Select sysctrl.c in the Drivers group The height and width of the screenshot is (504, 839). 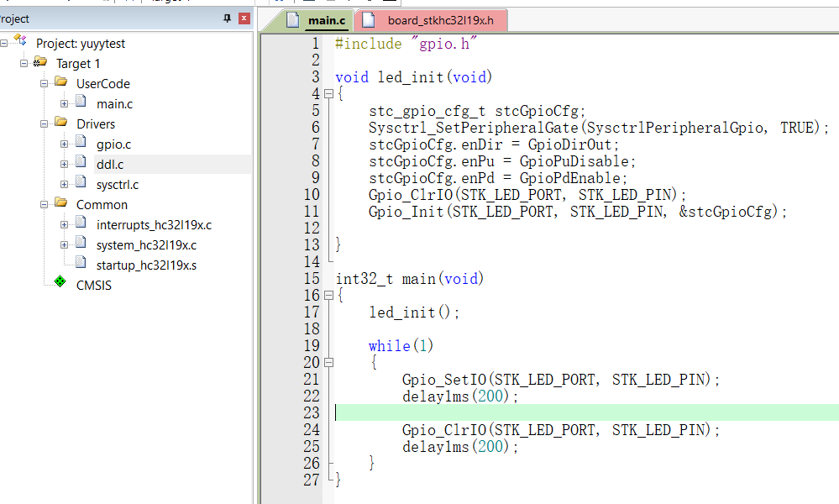(118, 185)
